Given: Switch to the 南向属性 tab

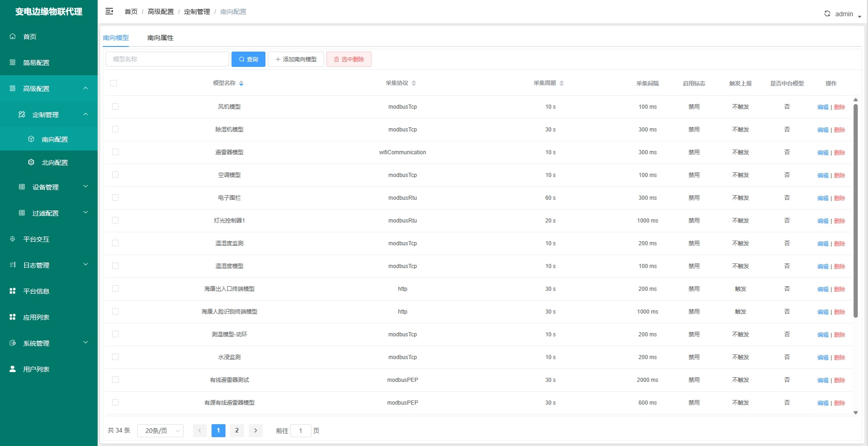Looking at the screenshot, I should tap(160, 38).
